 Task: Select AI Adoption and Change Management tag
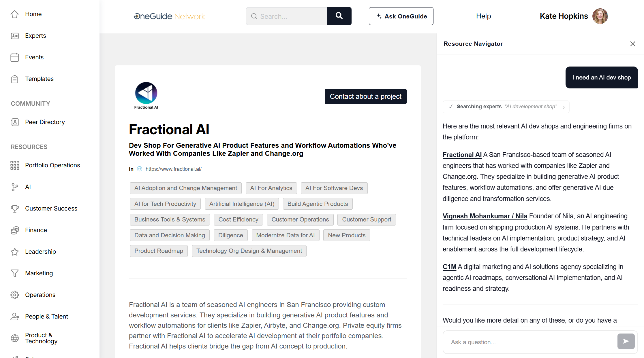[x=186, y=188]
